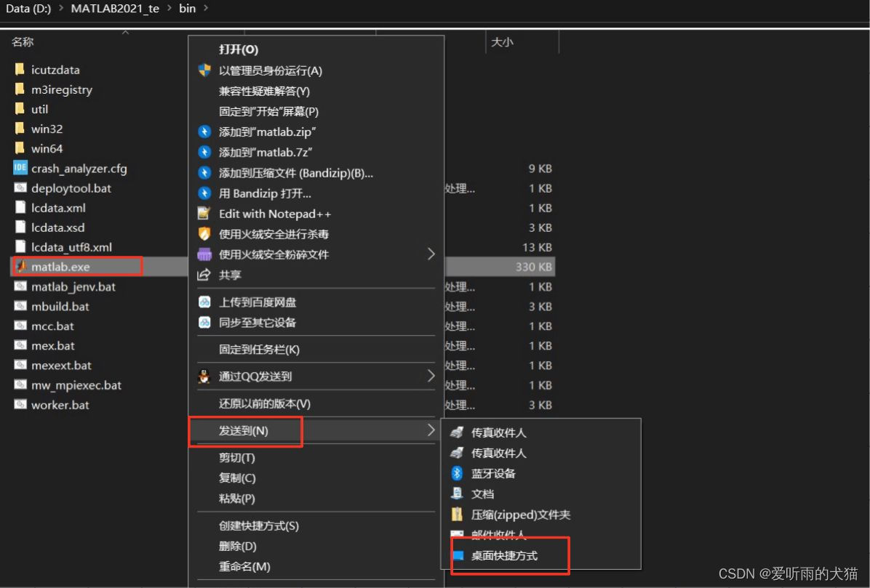Select 粘贴(P) in context menu
Screen dimensions: 870x588
(x=237, y=499)
